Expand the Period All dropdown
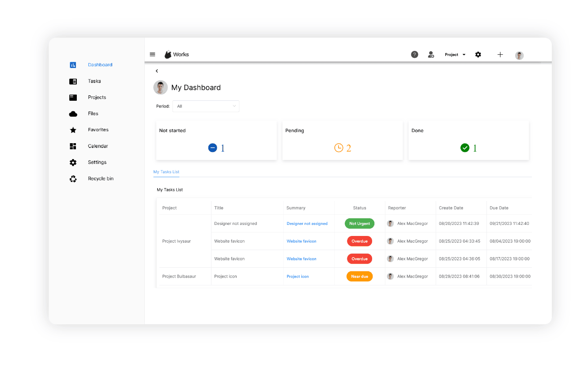The height and width of the screenshot is (380, 588). click(206, 106)
